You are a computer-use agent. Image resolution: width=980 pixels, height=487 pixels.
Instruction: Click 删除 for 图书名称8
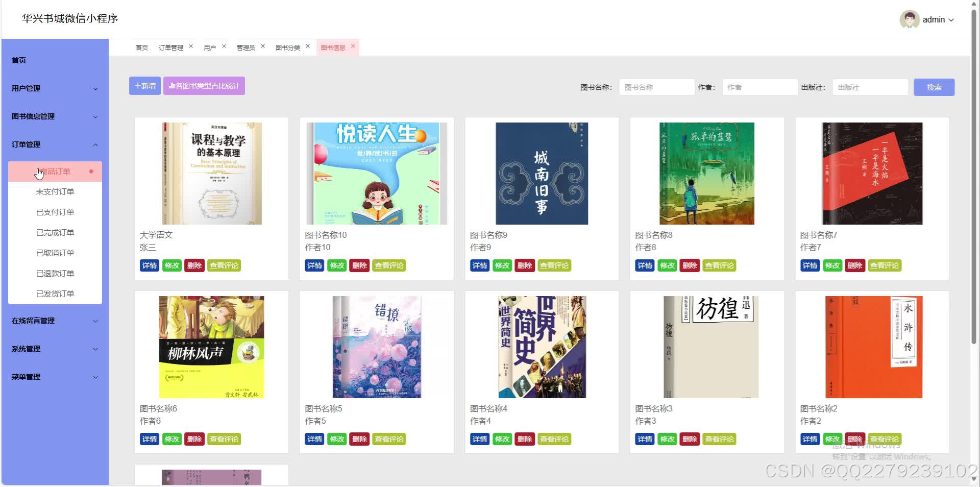click(690, 265)
